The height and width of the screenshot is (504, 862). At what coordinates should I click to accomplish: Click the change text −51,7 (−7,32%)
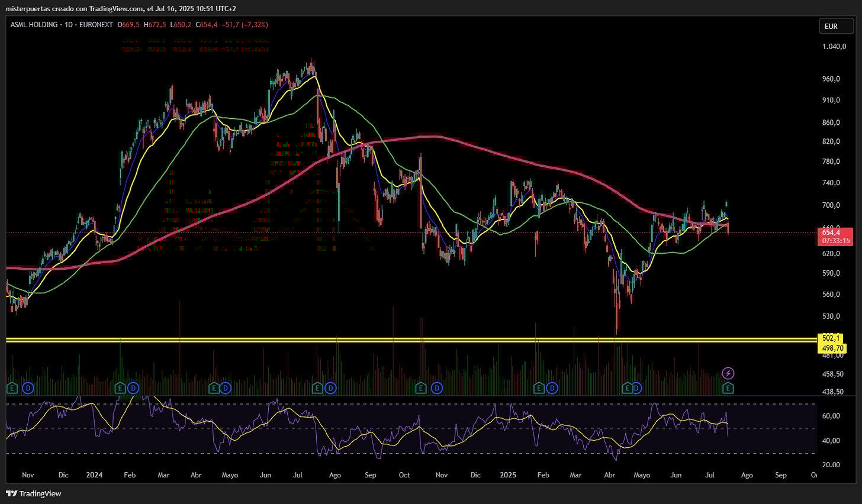[244, 25]
